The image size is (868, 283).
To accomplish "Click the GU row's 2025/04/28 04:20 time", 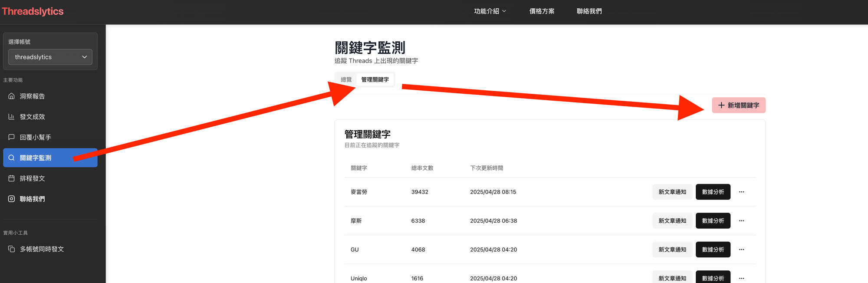I will point(493,250).
